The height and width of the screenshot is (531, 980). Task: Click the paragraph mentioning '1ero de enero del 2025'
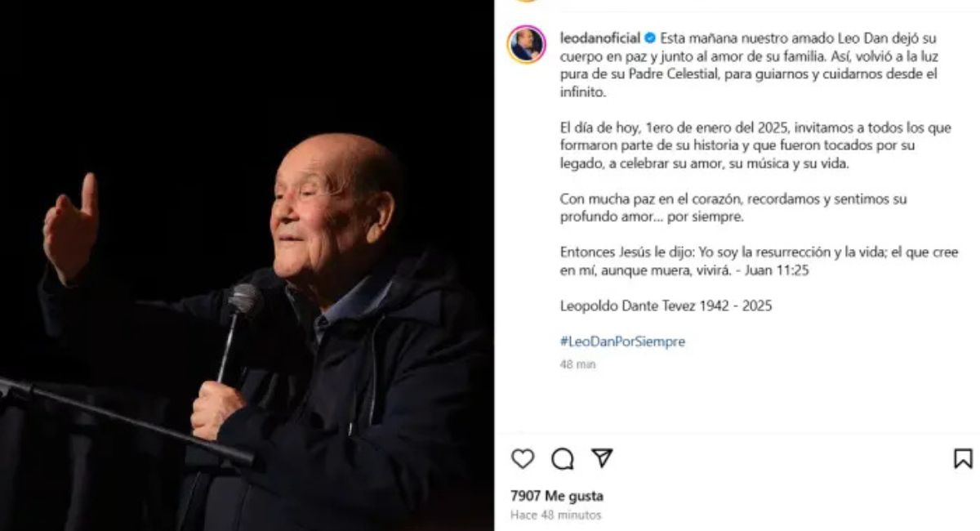[755, 145]
